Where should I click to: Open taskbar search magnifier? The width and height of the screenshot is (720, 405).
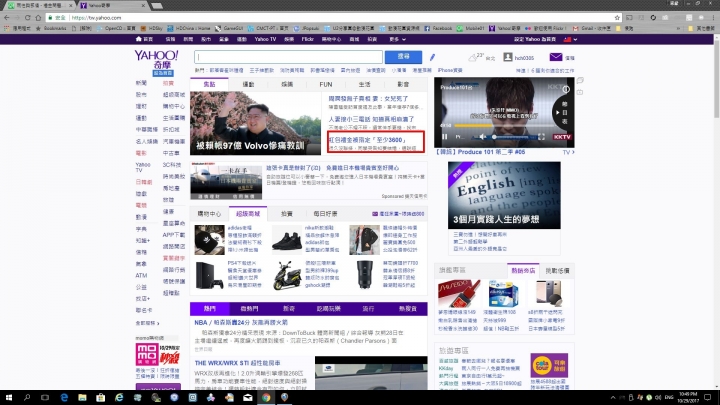(27, 397)
